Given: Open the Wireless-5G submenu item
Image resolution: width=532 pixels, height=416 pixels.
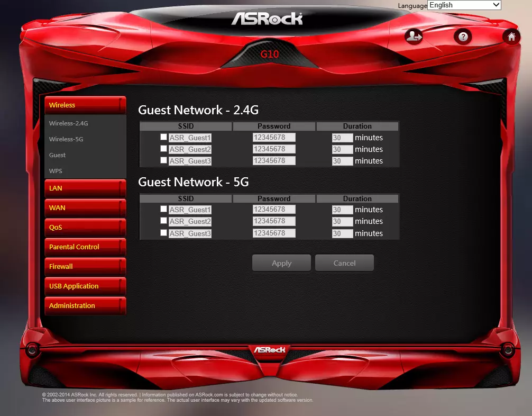Looking at the screenshot, I should (66, 139).
